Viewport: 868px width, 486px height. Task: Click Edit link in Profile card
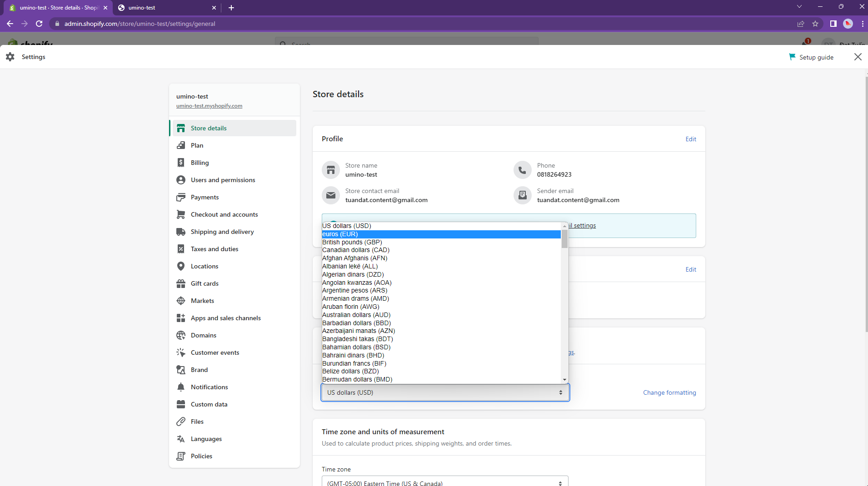click(x=690, y=139)
